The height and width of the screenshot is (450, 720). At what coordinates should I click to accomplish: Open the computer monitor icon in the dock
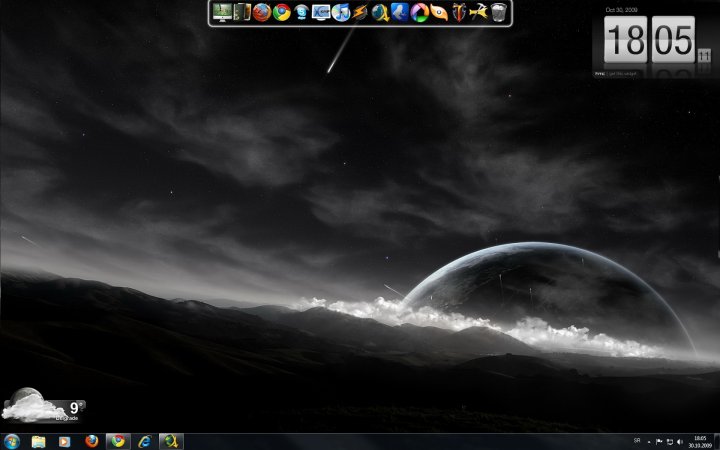(x=222, y=12)
